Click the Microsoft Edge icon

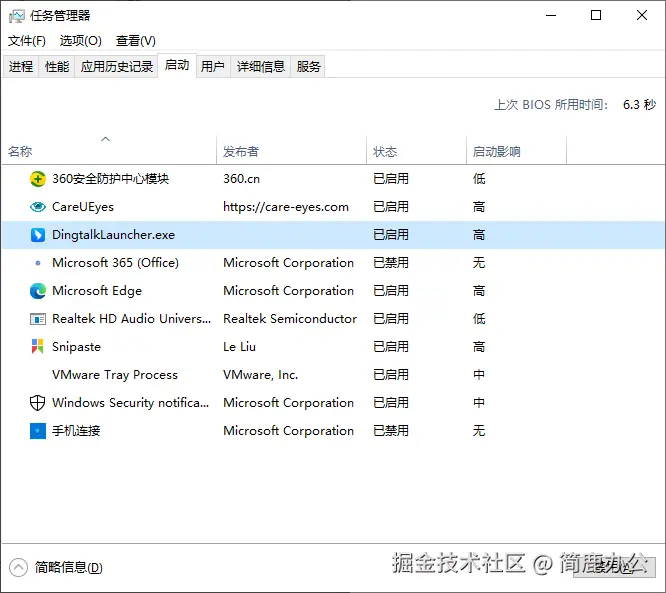tap(38, 291)
